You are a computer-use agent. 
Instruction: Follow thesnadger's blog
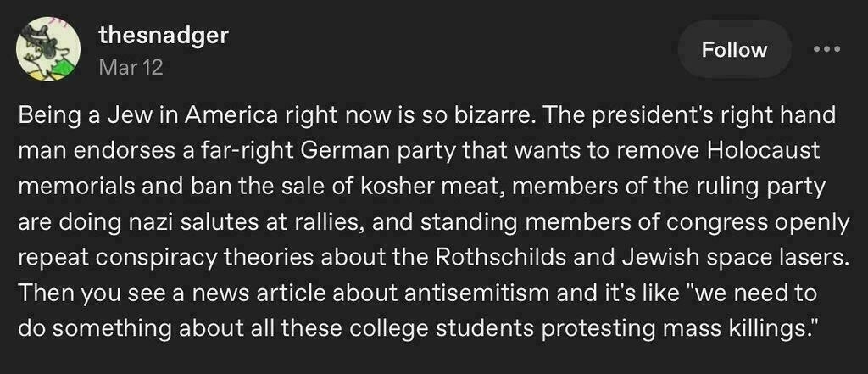(734, 50)
